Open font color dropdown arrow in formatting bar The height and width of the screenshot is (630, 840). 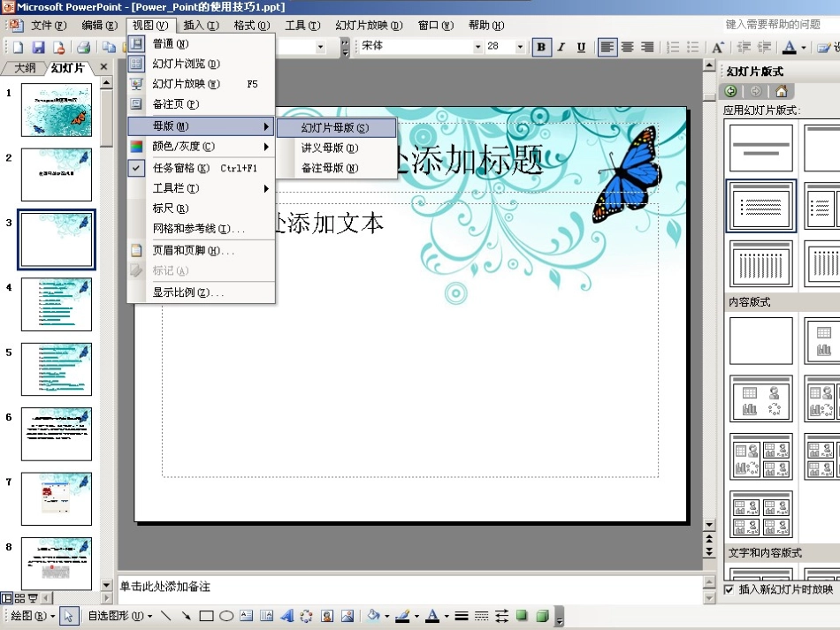click(x=804, y=48)
